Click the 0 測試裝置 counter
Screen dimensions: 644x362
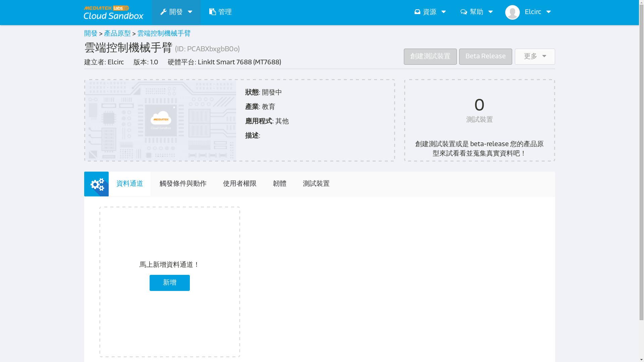[x=479, y=110]
